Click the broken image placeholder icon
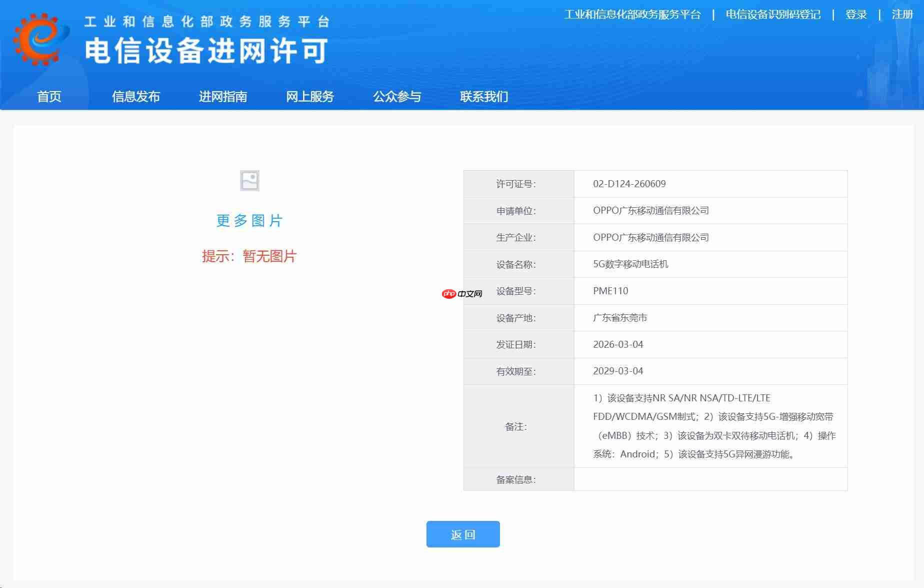Viewport: 924px width, 588px height. [249, 181]
